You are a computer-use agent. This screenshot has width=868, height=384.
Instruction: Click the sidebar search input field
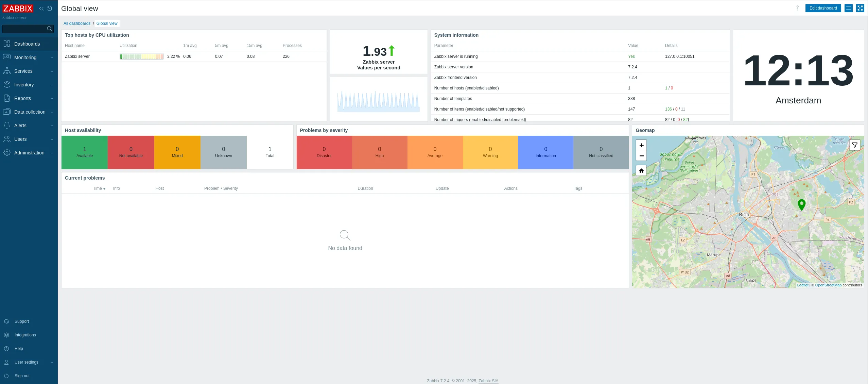[x=28, y=29]
